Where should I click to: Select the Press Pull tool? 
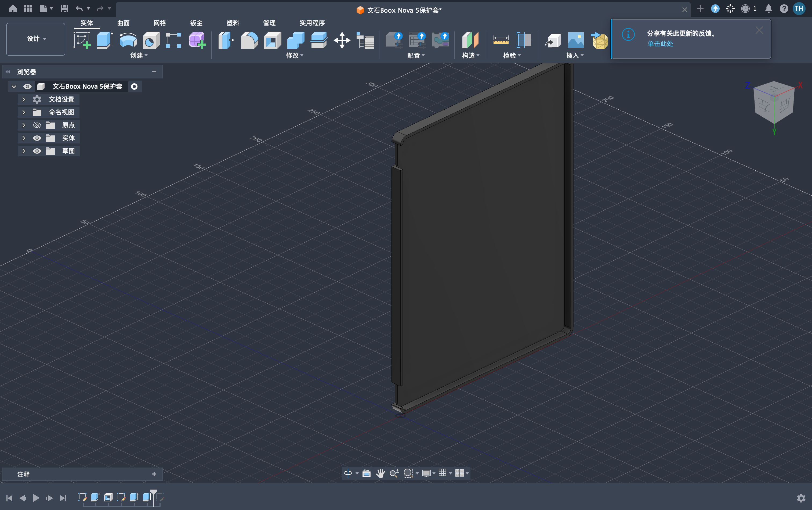point(226,40)
